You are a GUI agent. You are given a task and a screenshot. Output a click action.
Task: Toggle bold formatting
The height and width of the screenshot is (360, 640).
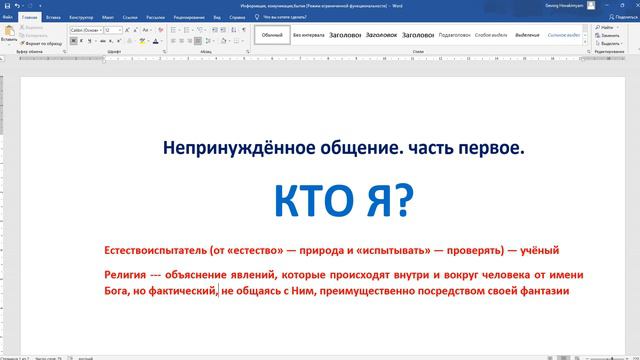73,41
